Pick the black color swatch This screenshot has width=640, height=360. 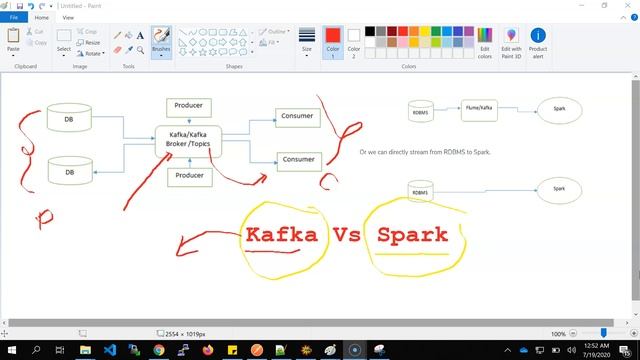370,31
